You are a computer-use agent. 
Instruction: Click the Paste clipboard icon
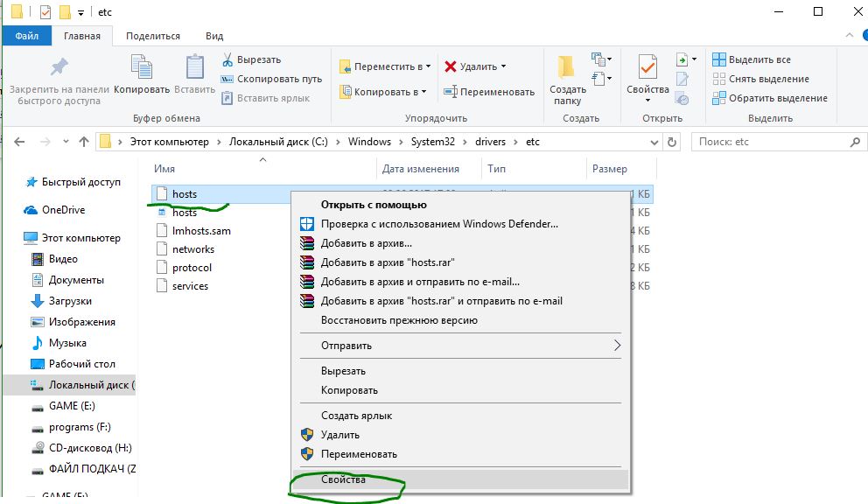click(194, 69)
